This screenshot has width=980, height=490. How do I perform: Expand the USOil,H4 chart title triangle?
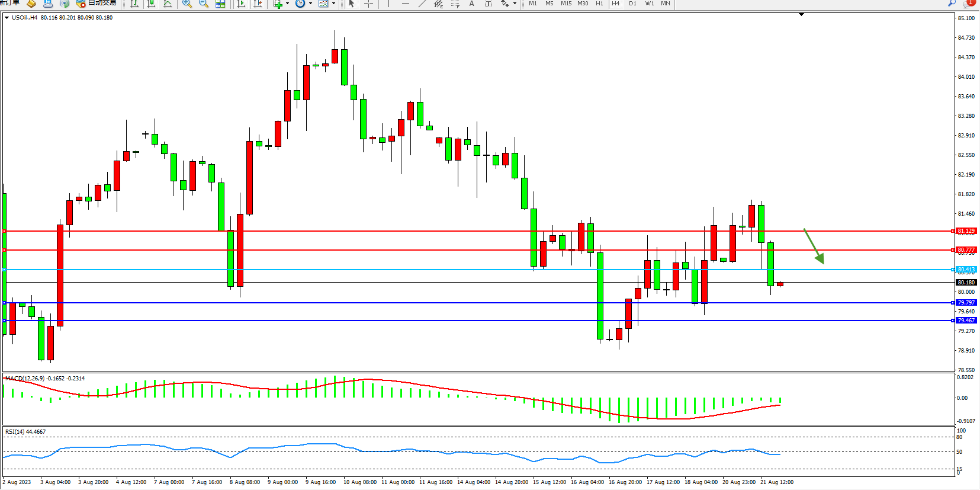[7, 18]
